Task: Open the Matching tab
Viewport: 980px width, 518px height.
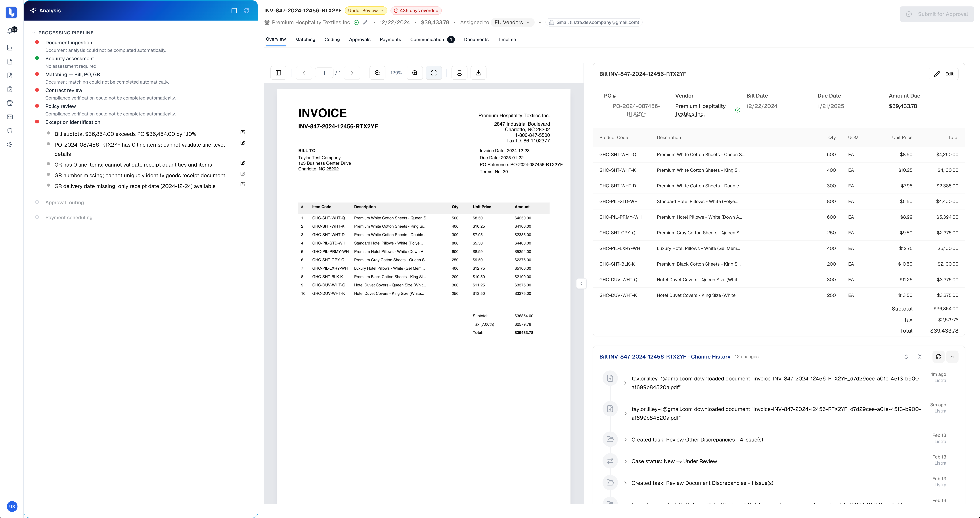Action: tap(305, 39)
